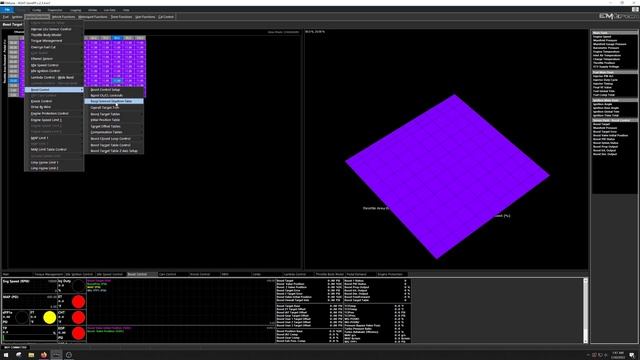
Task: Click the red CHT status indicator
Action: (x=78, y=318)
